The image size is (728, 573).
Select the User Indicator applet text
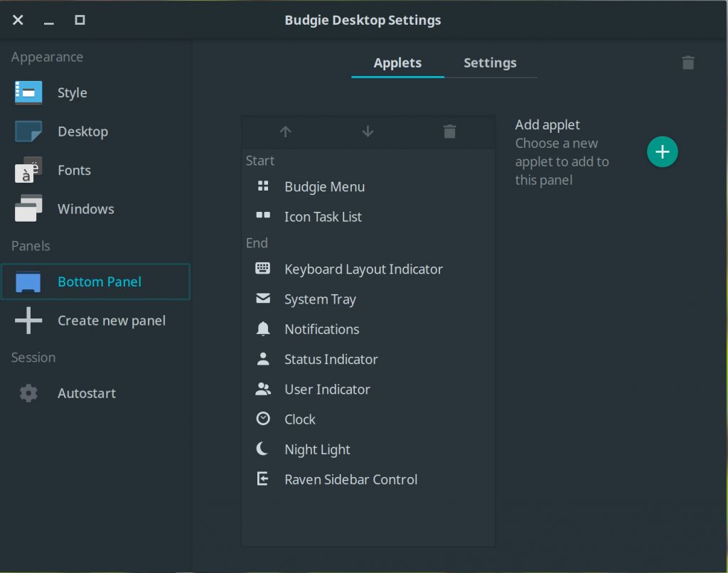pyautogui.click(x=327, y=389)
